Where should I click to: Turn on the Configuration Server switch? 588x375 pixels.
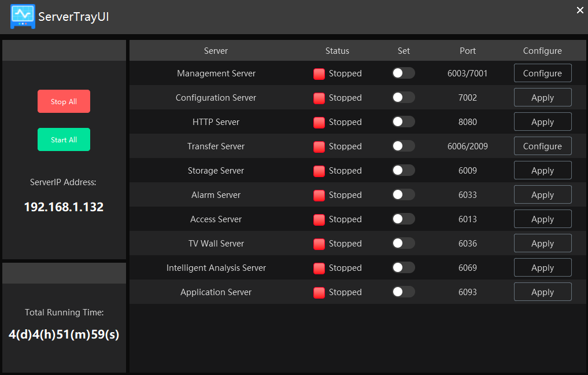click(x=403, y=98)
